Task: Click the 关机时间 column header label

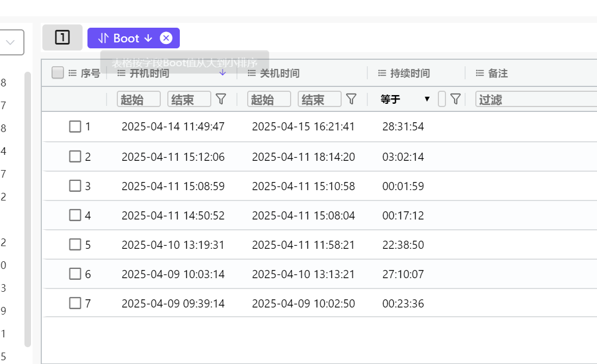Action: click(x=279, y=73)
